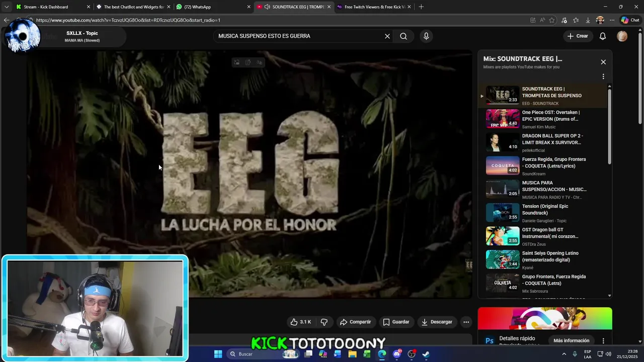Click the playlist panel scrollbar
This screenshot has height=362, width=644.
point(610,126)
